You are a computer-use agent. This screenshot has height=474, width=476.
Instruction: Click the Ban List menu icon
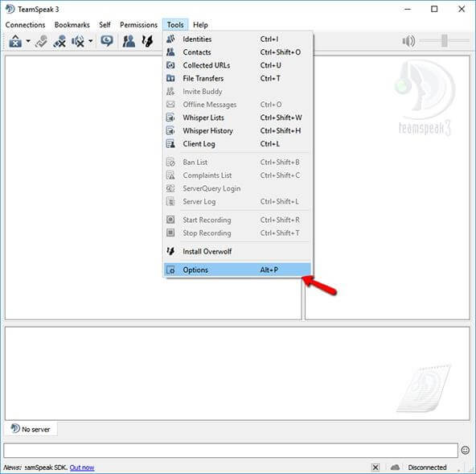click(170, 163)
